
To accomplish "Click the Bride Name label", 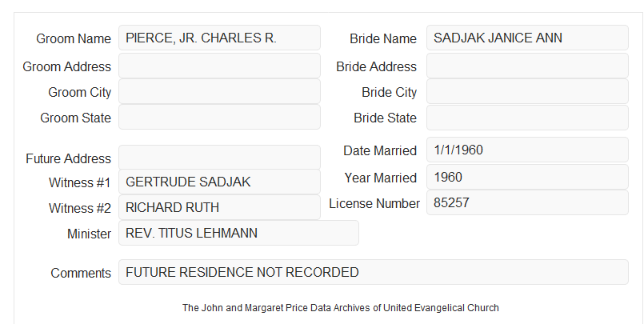I will [383, 38].
